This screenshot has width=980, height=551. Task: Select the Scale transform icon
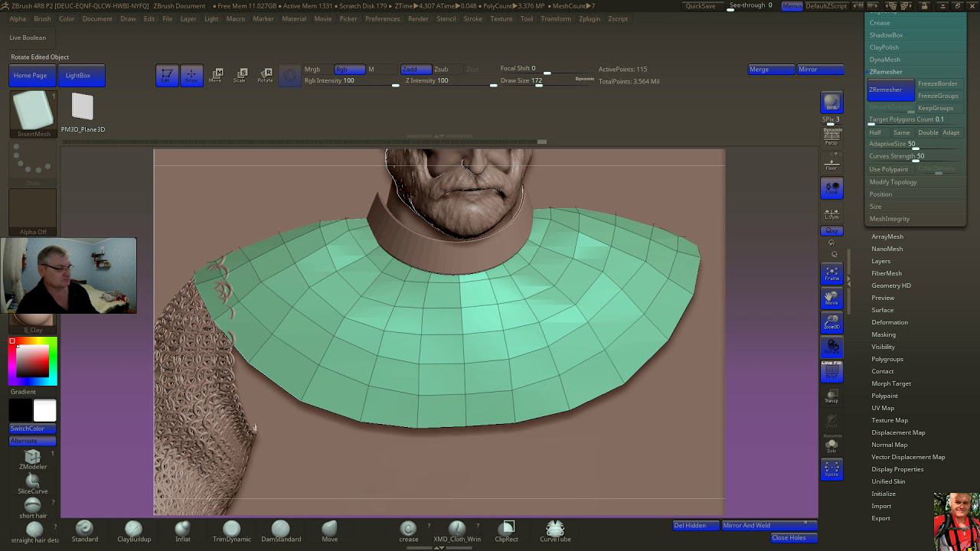tap(240, 74)
